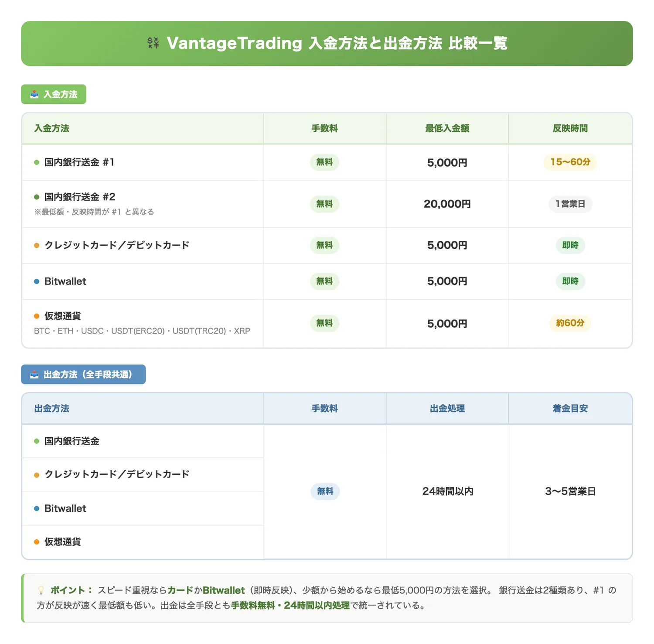
Task: Click the 15〜60分 reflection time badge
Action: pos(570,162)
